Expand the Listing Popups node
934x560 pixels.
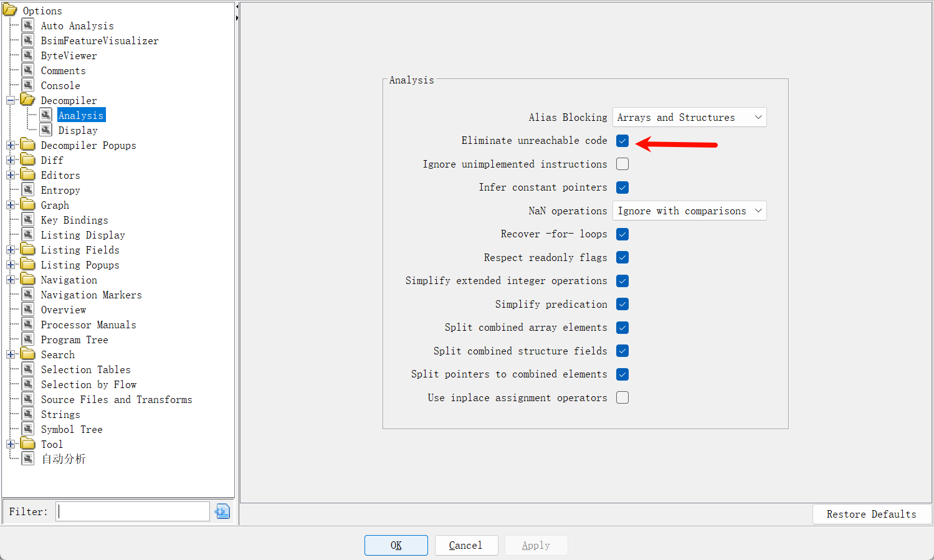(x=11, y=265)
